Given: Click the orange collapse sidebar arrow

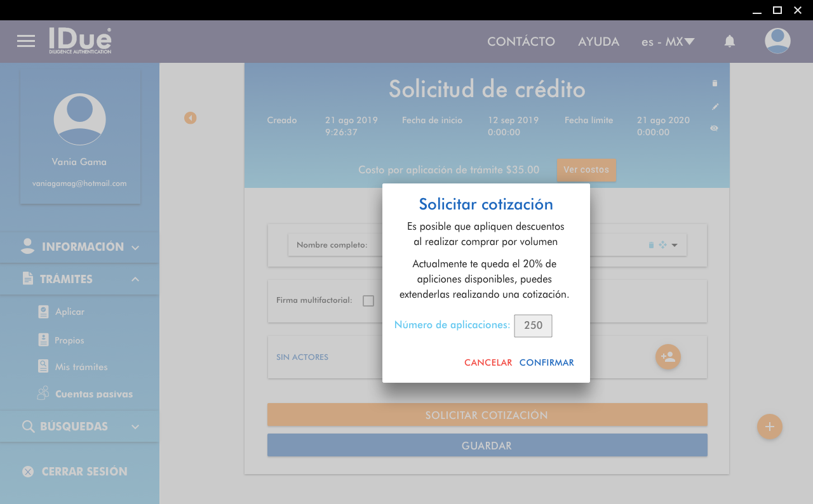Looking at the screenshot, I should click(x=191, y=118).
